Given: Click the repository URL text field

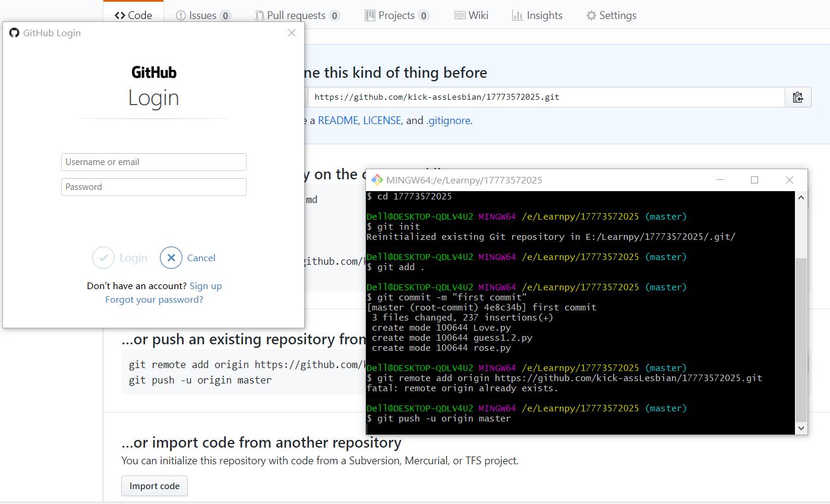Looking at the screenshot, I should pos(546,97).
